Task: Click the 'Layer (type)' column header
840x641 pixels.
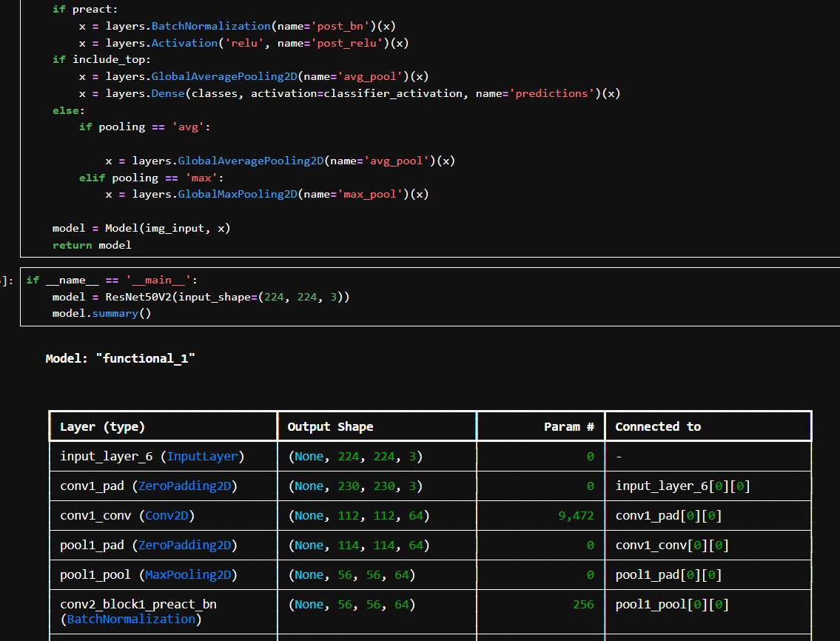Action: [164, 426]
